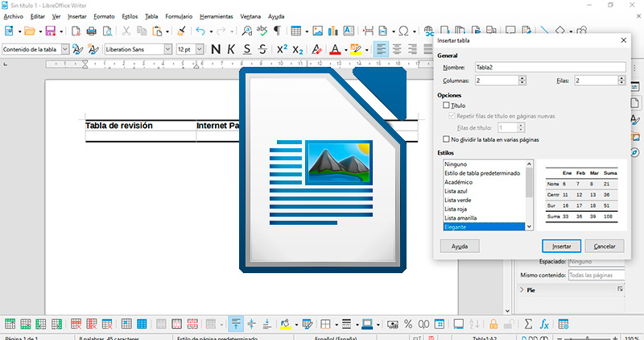Insert a table with the toolbar table icon

pos(295,31)
